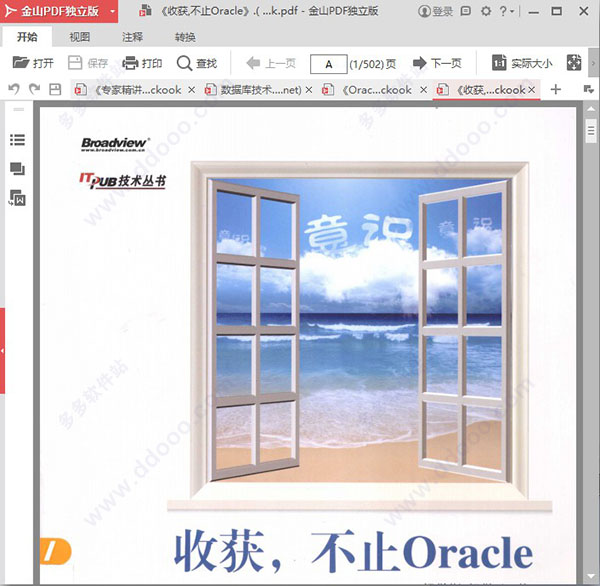The image size is (600, 586).
Task: Close the 《专家精讲...ckook tab
Action: 192,90
